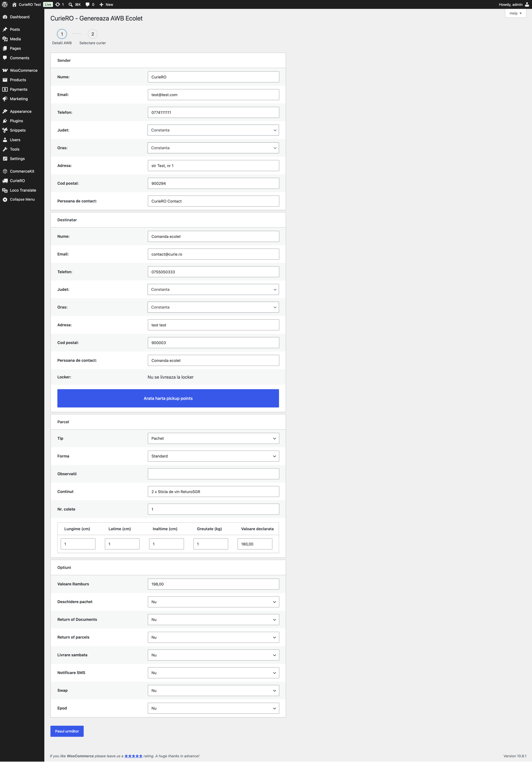Click the Snippets scissors icon

click(5, 130)
